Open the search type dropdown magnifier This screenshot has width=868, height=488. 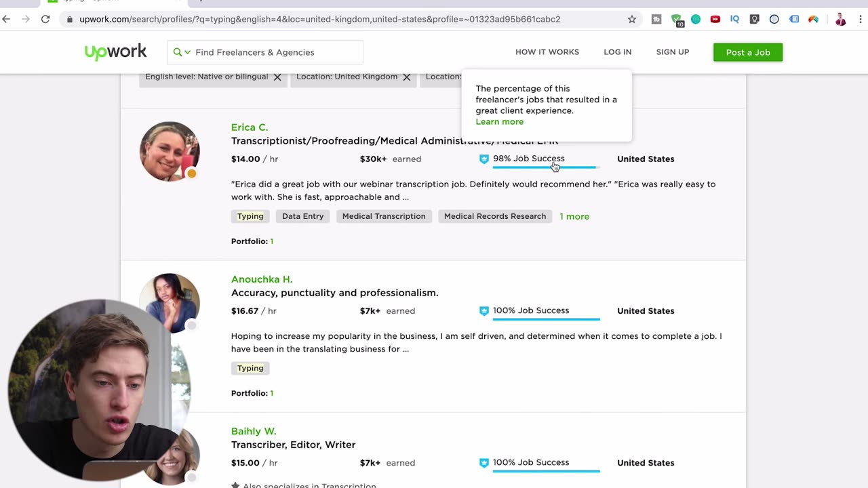point(182,52)
